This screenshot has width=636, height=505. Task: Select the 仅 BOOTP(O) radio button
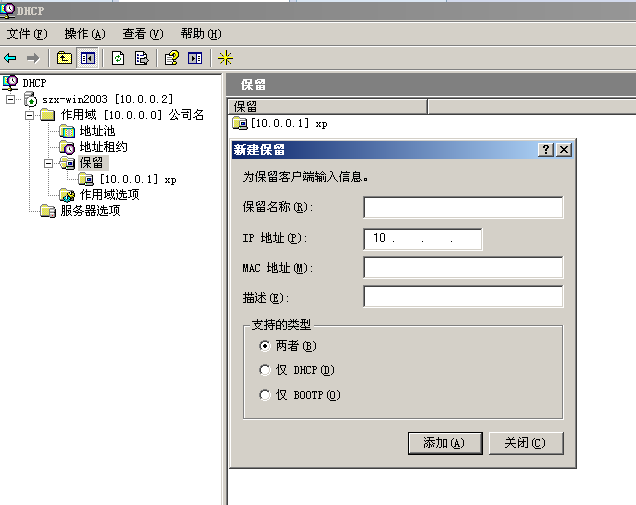(x=264, y=395)
